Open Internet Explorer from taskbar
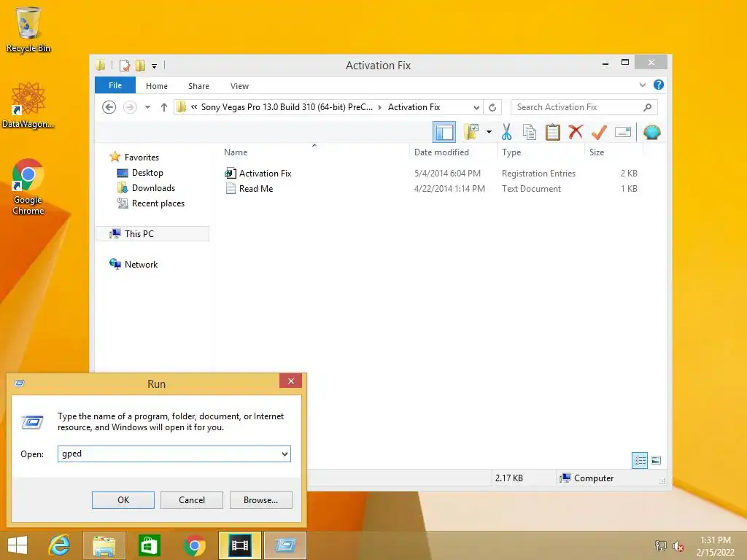 [x=60, y=545]
